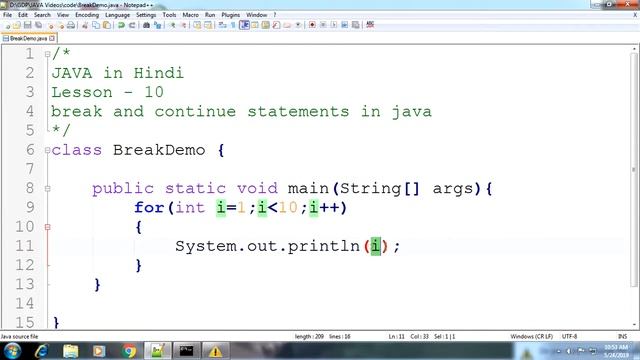640x360 pixels.
Task: Print the document using the printer icon
Action: coord(71,25)
